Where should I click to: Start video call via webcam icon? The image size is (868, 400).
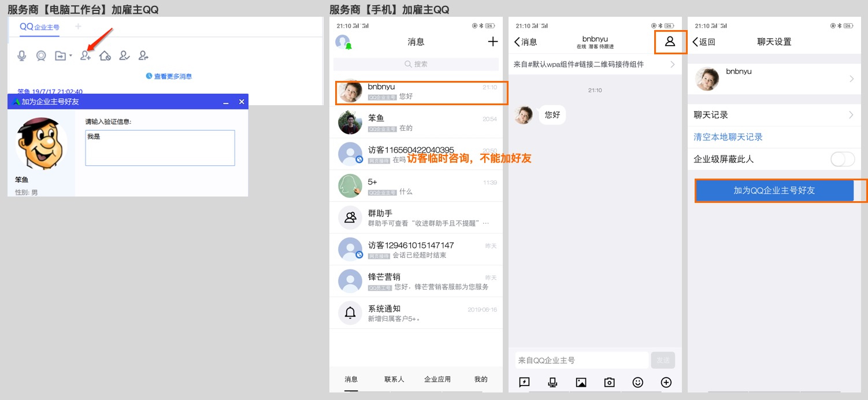click(41, 55)
